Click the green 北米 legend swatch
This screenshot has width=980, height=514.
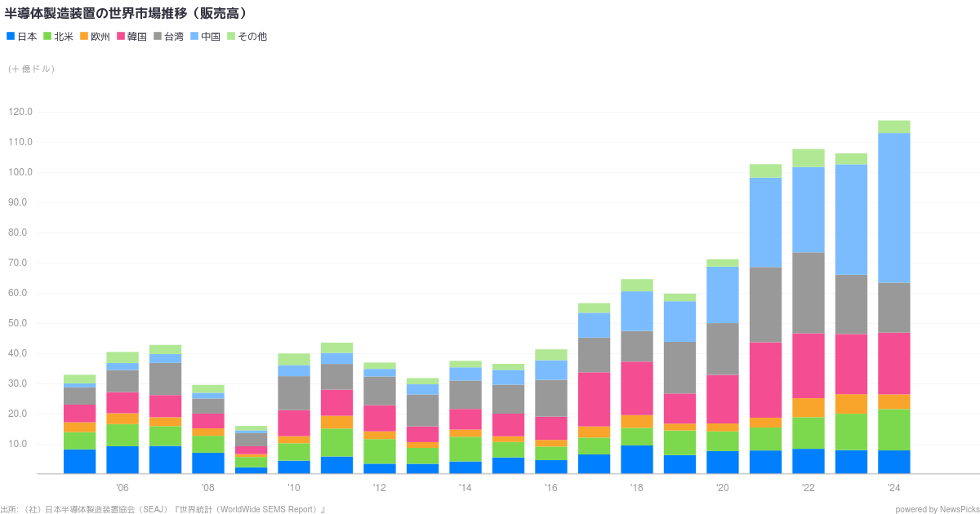point(47,37)
